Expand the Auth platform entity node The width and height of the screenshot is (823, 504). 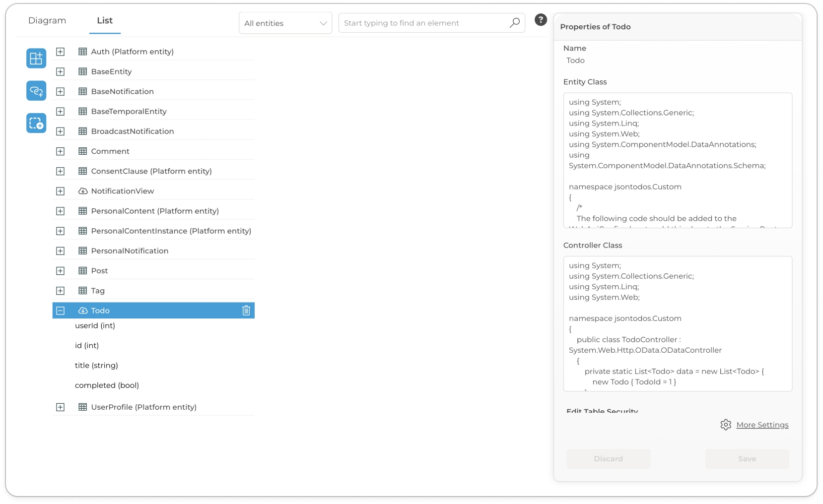[61, 52]
